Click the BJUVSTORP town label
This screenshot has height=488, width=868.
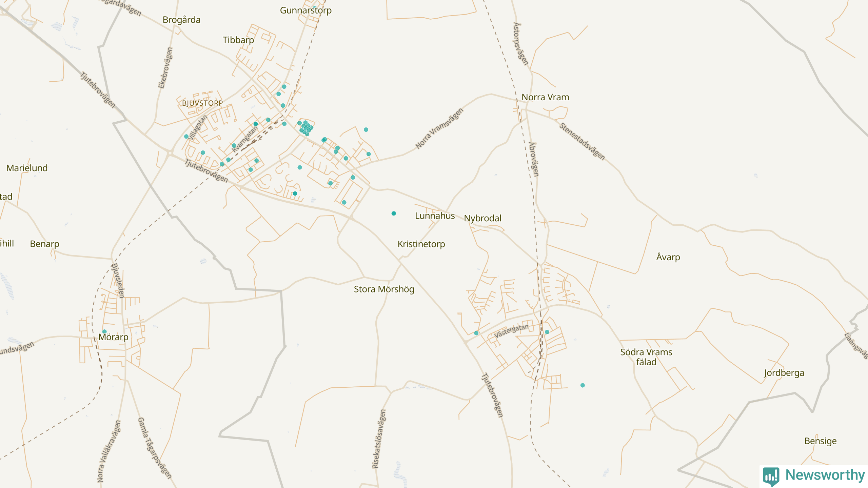(x=202, y=103)
